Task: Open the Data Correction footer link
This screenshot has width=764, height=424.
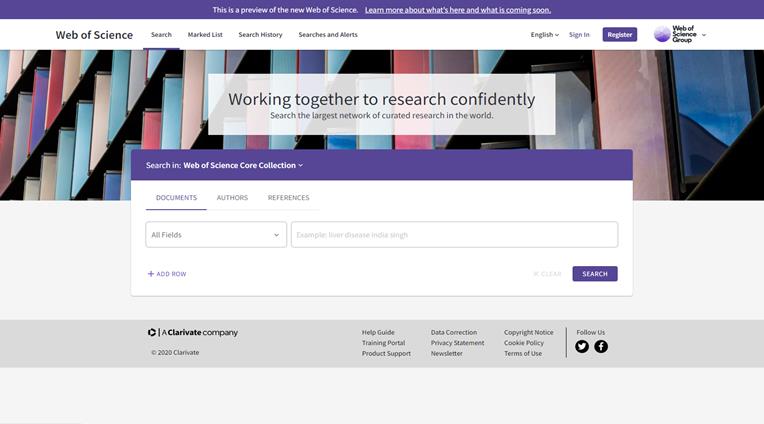Action: (454, 332)
